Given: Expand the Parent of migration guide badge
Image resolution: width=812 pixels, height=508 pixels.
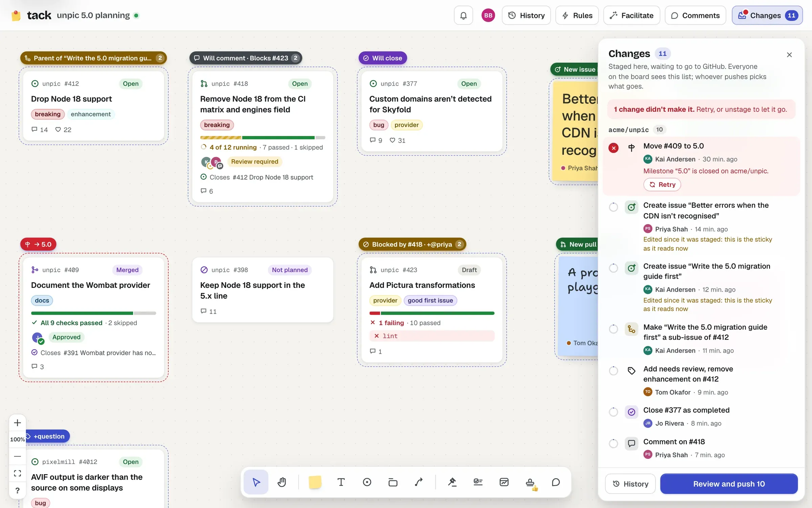Looking at the screenshot, I should click(93, 58).
